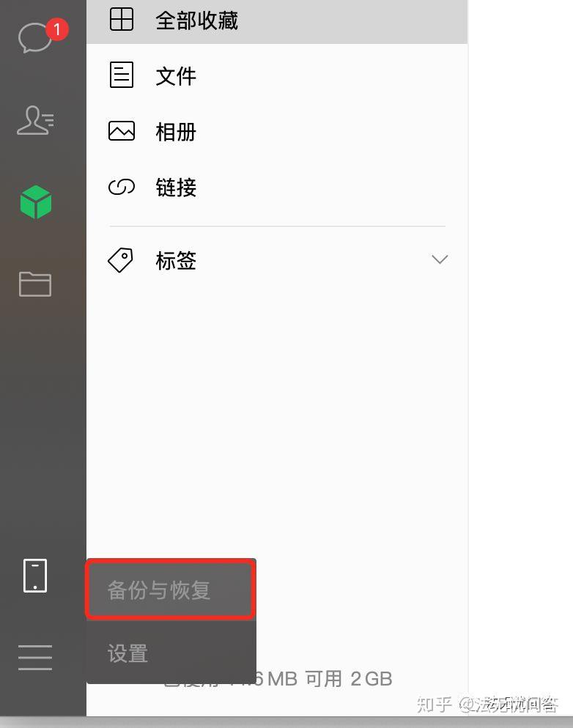Click the red unread badge showing 1
Screen dimensions: 573x728
tap(57, 29)
